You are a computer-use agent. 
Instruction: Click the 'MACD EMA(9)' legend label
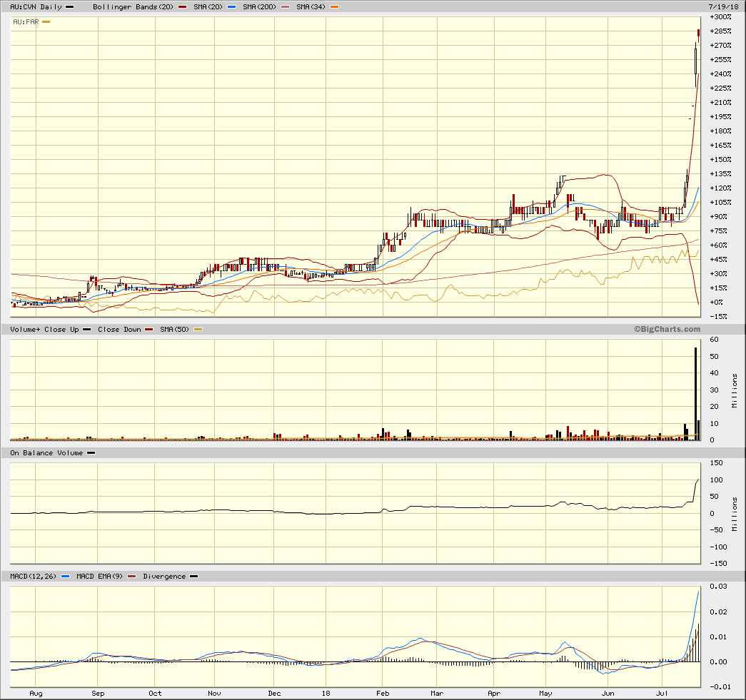pyautogui.click(x=99, y=577)
